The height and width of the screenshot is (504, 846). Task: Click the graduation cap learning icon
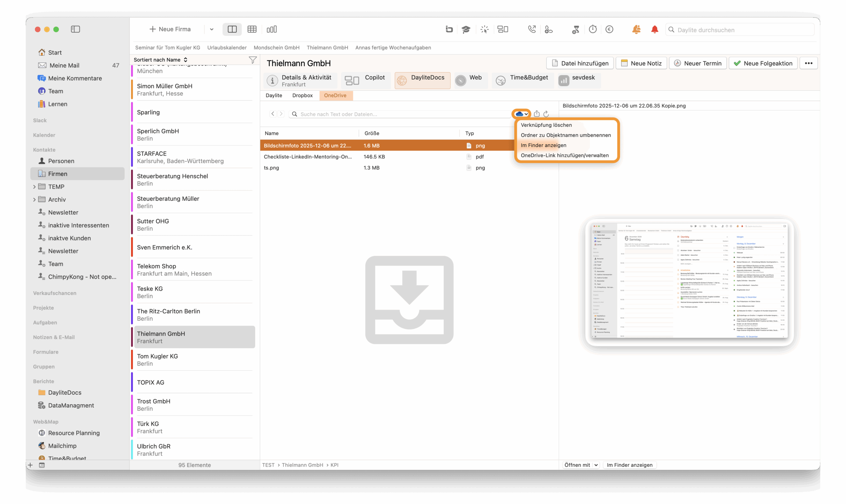pyautogui.click(x=466, y=29)
